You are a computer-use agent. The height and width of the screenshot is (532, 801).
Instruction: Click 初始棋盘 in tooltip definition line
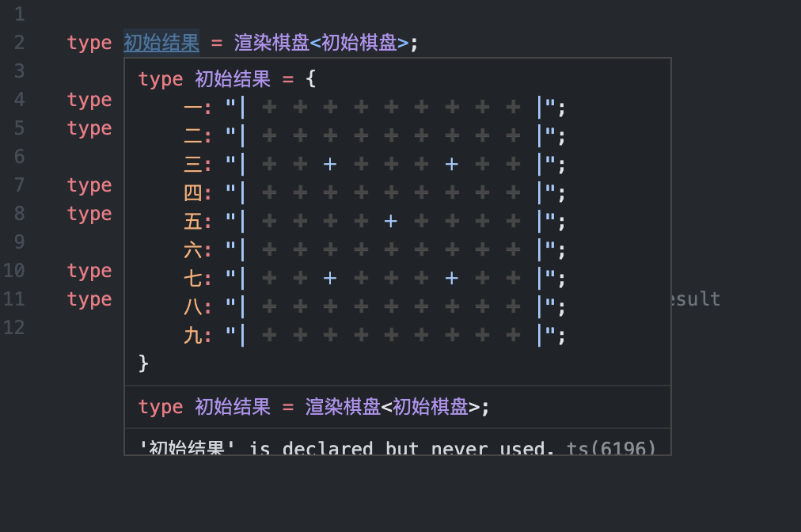[430, 407]
